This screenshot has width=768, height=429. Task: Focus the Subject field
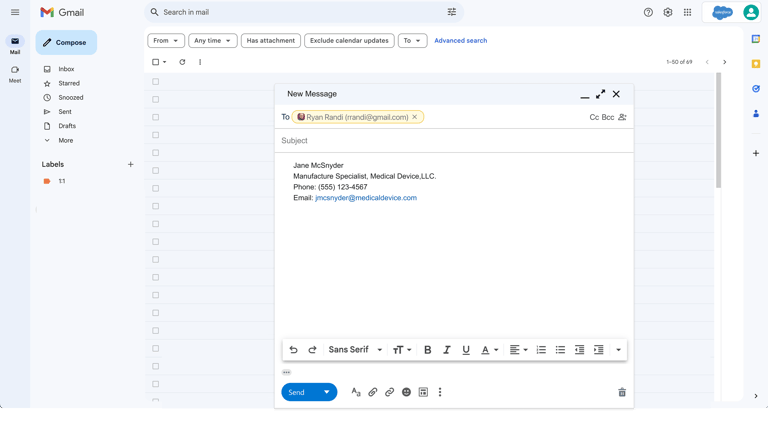coord(454,141)
